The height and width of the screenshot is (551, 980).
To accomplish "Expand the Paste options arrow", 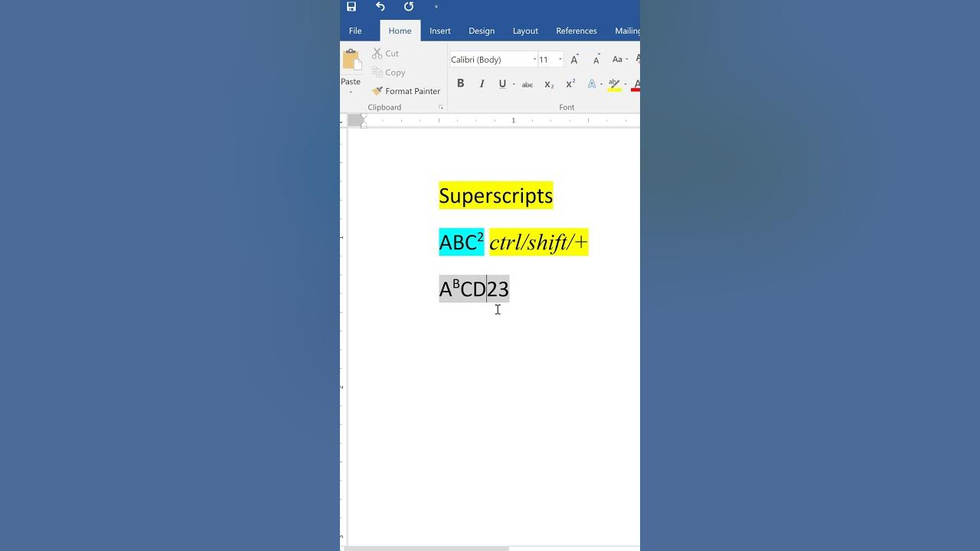I will [351, 92].
